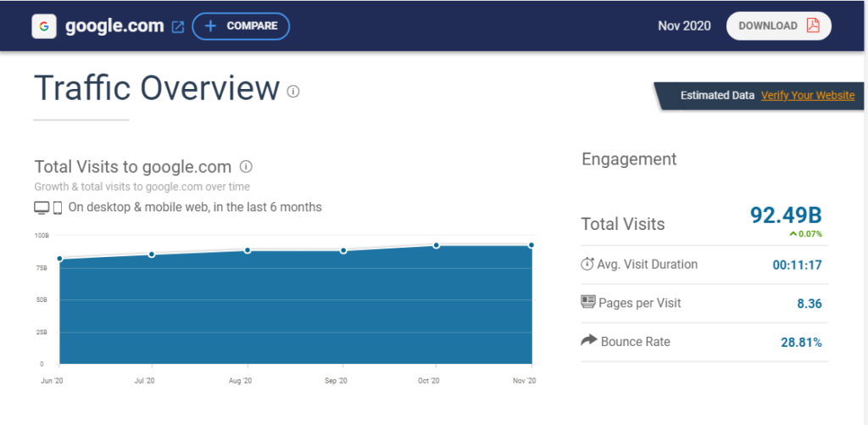Click the Jun '20 data point
The width and height of the screenshot is (868, 425).
click(59, 259)
